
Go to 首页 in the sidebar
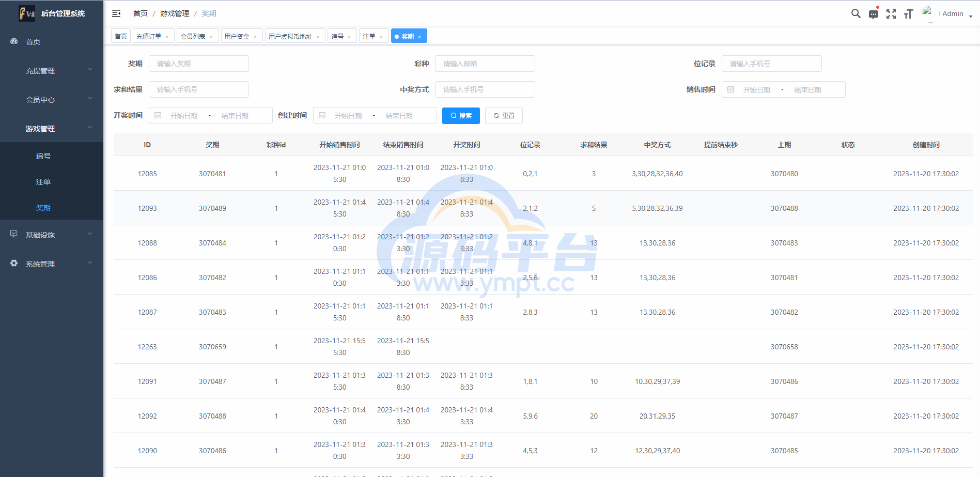pos(52,41)
